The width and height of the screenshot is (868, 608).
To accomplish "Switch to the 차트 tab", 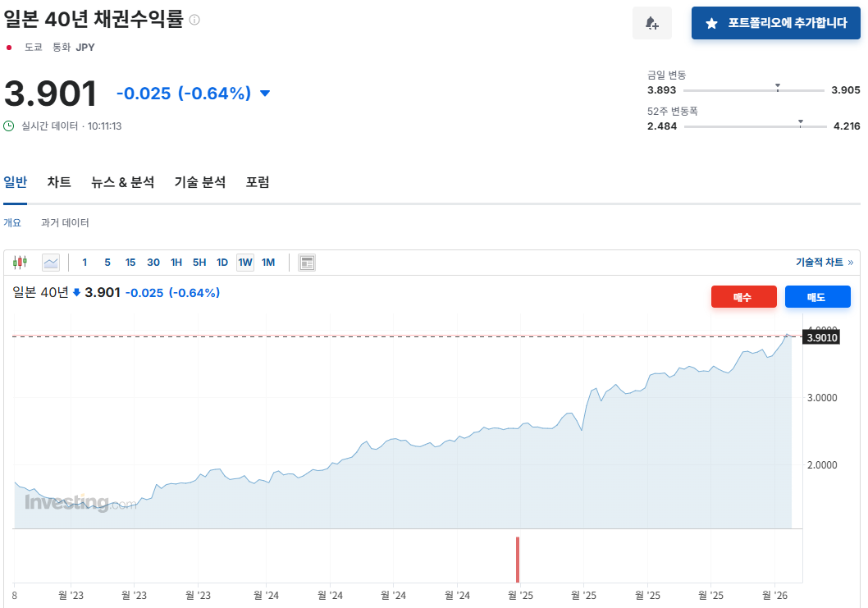I will [x=58, y=182].
